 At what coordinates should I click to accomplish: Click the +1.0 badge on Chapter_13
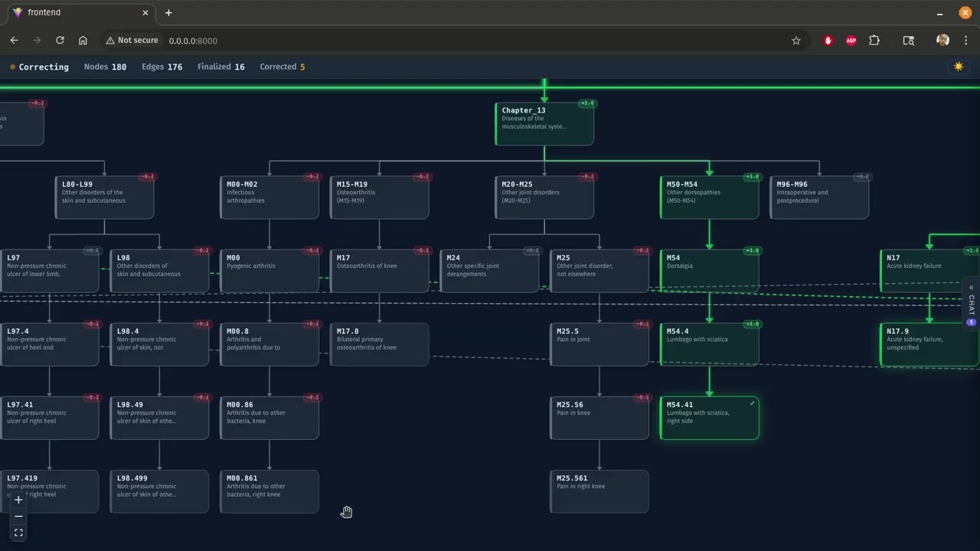click(587, 103)
